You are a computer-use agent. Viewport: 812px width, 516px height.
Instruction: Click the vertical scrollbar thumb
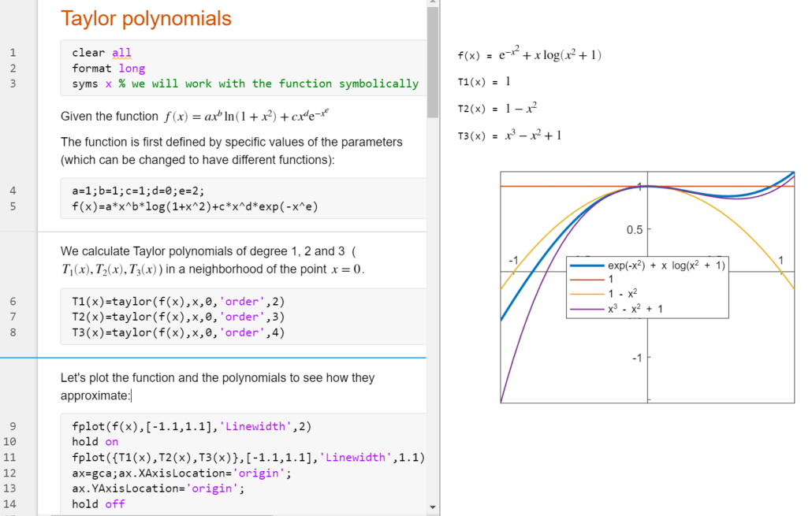click(432, 63)
